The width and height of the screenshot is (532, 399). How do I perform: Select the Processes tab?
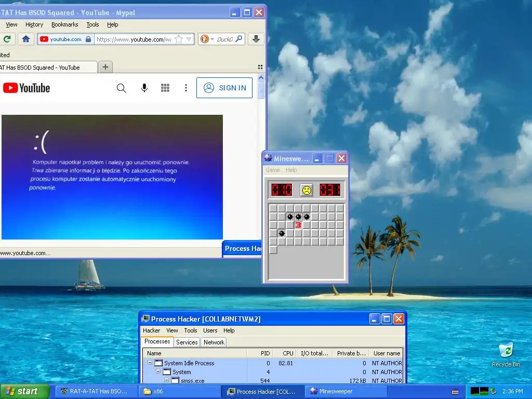pyautogui.click(x=157, y=341)
